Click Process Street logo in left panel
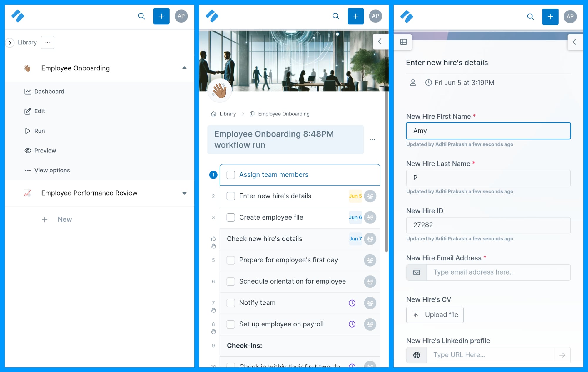Image resolution: width=588 pixels, height=372 pixels. click(18, 16)
